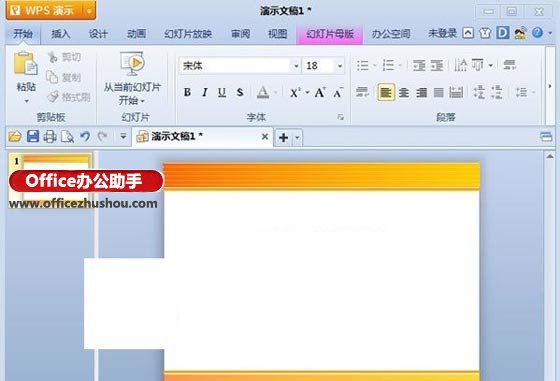Switch to the 审阅 tab

click(240, 34)
